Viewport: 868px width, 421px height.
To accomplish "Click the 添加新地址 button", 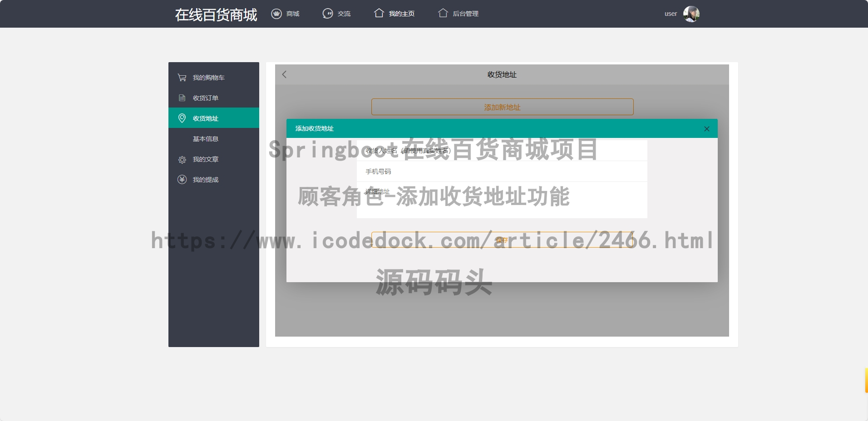I will pyautogui.click(x=502, y=107).
